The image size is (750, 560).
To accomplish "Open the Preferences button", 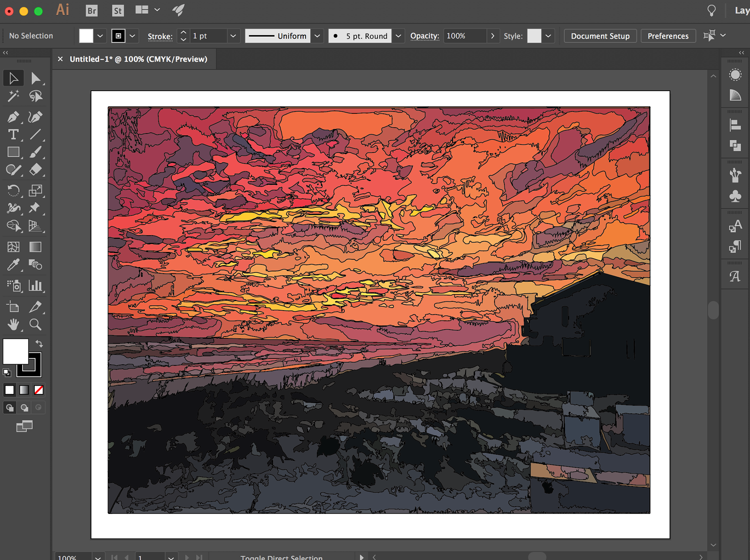I will [668, 36].
